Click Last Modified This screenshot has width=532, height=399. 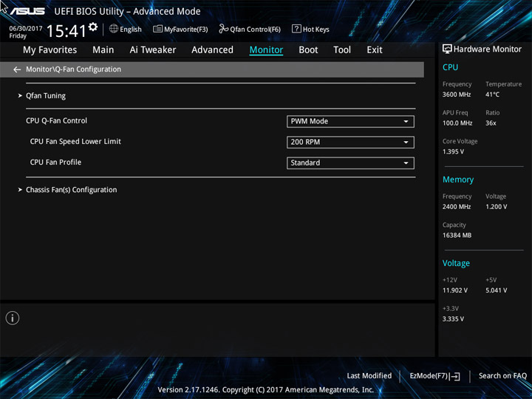pos(369,376)
